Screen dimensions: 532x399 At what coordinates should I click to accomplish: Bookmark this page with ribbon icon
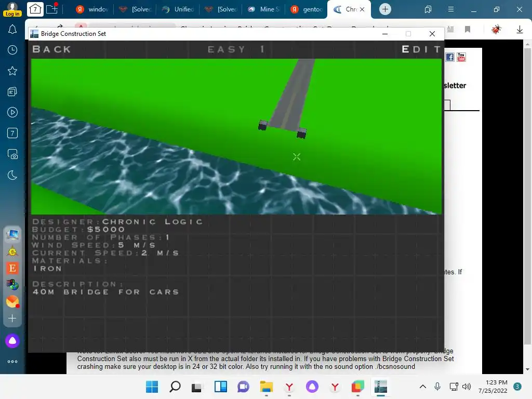pyautogui.click(x=468, y=30)
